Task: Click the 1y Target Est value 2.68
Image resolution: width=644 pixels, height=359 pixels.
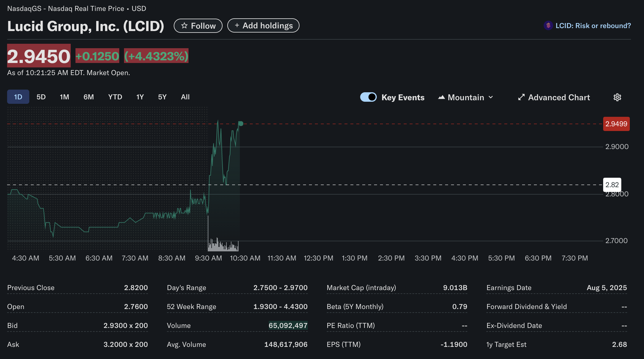Action: 619,345
